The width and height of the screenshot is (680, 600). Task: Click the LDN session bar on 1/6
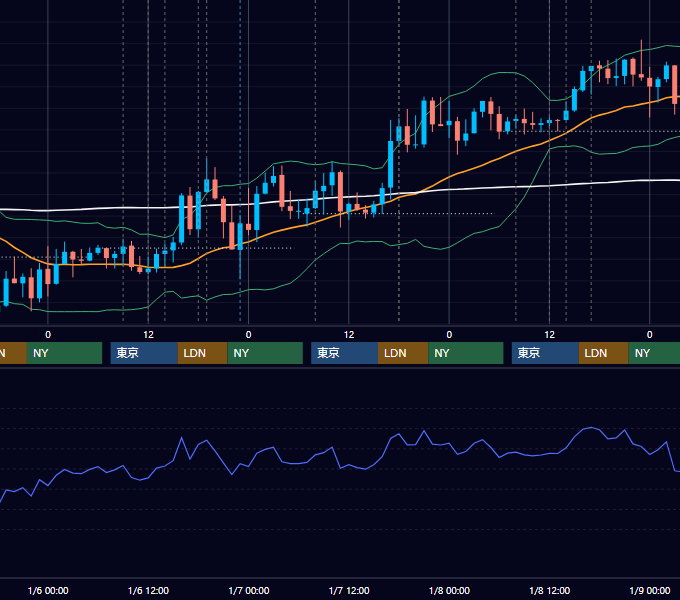pyautogui.click(x=203, y=353)
